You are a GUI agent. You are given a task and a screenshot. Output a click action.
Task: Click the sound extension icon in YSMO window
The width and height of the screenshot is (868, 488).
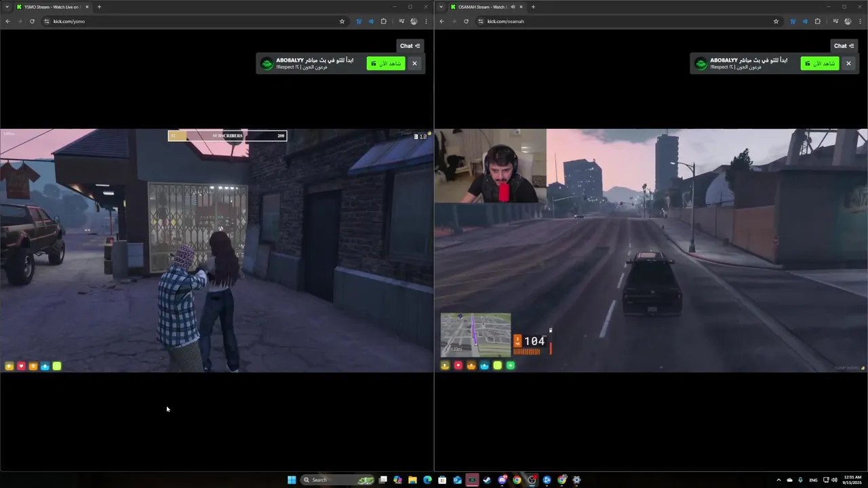click(371, 21)
